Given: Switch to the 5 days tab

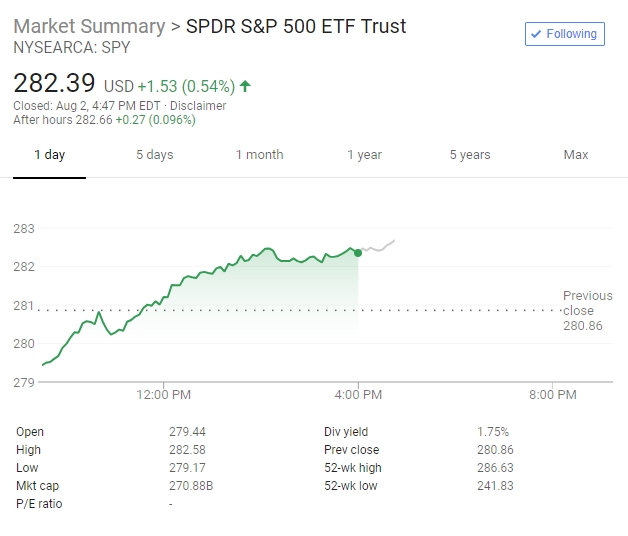Looking at the screenshot, I should coord(154,155).
